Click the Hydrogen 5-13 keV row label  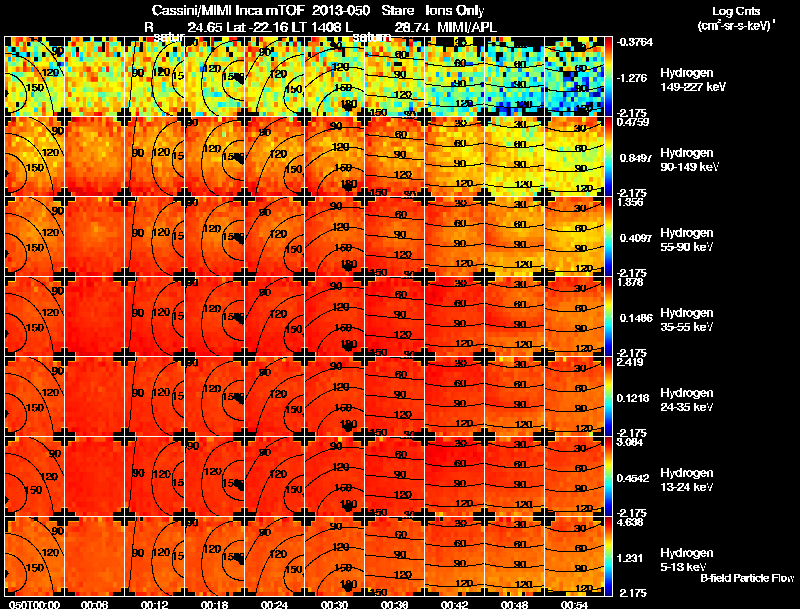tap(687, 560)
